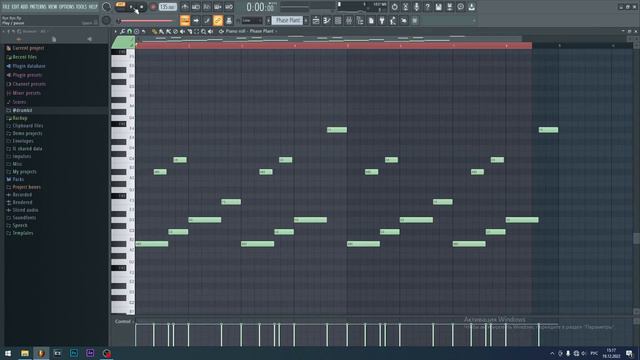Click the previous pattern arrow left of Phase Plant
Viewport: 640px width, 360px height.
click(x=269, y=20)
